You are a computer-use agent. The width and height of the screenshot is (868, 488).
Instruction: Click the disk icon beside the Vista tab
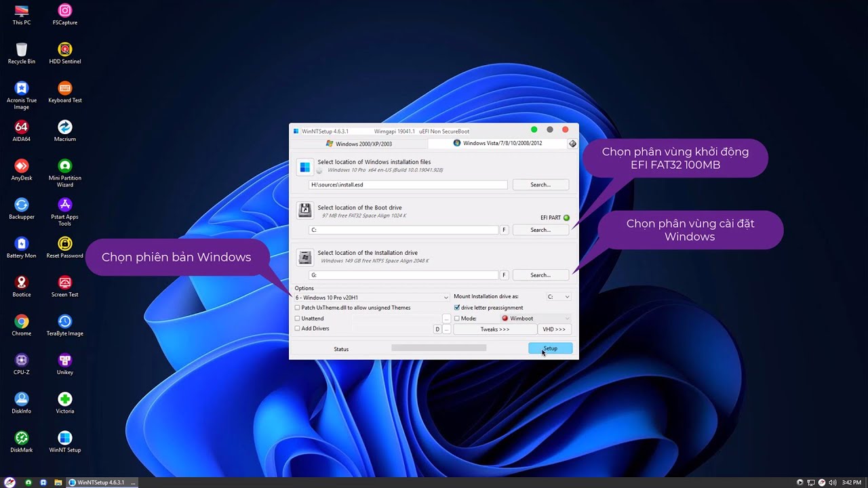(x=572, y=144)
